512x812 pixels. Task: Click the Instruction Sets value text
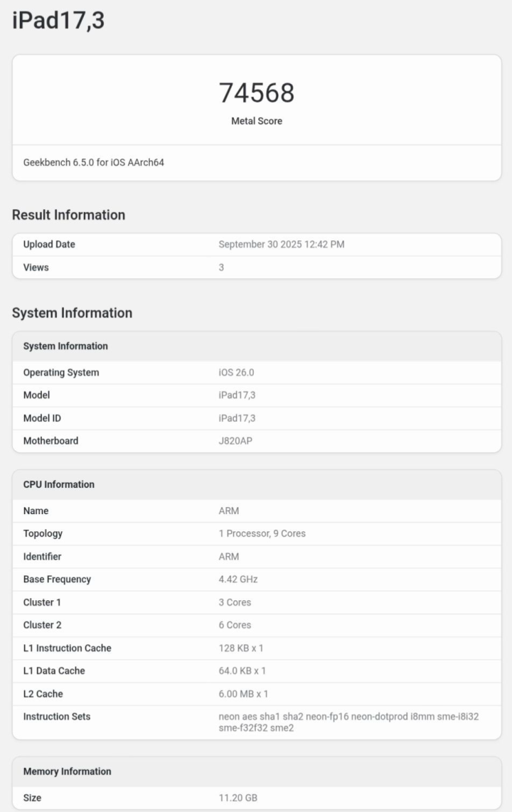click(x=348, y=722)
